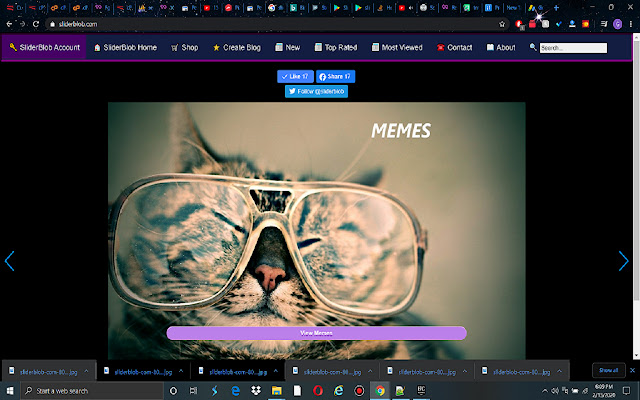The height and width of the screenshot is (400, 640).
Task: Open the Most Viewed page
Action: point(397,47)
